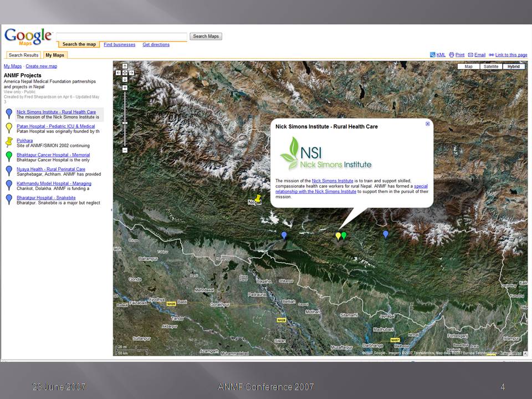Viewport: 532px width, 399px height.
Task: Select the Hybrid map view
Action: (x=513, y=66)
